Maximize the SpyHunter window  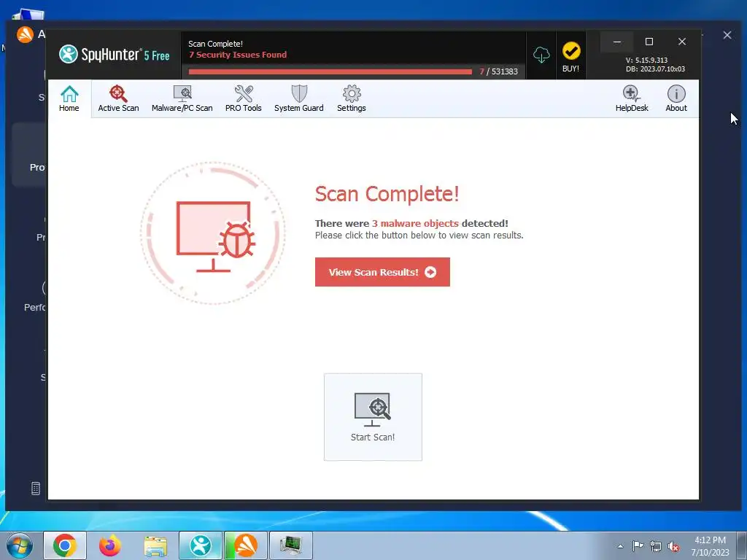coord(649,42)
